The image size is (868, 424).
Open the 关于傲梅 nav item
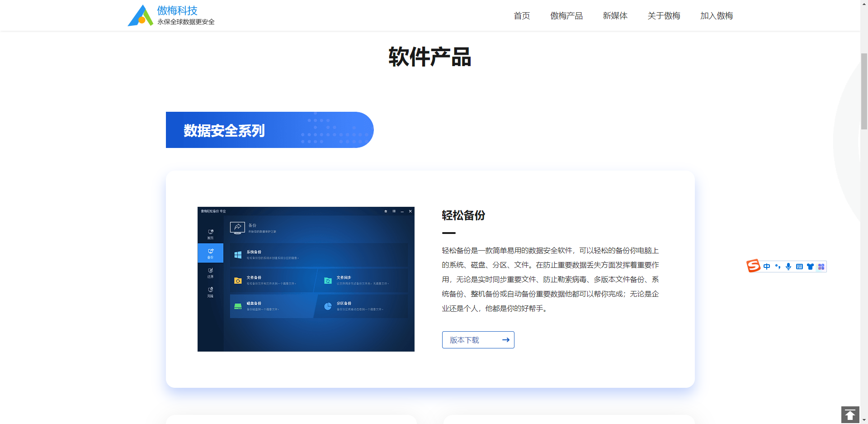(x=664, y=16)
